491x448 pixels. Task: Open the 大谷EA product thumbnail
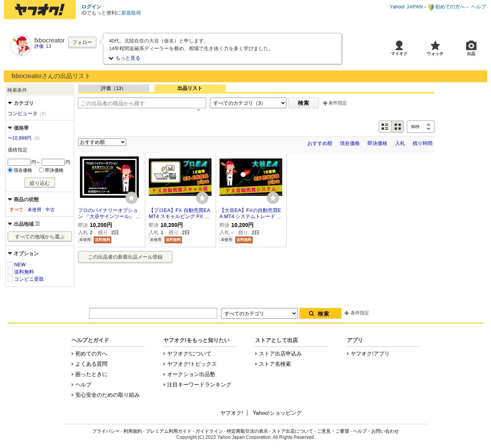pos(251,177)
